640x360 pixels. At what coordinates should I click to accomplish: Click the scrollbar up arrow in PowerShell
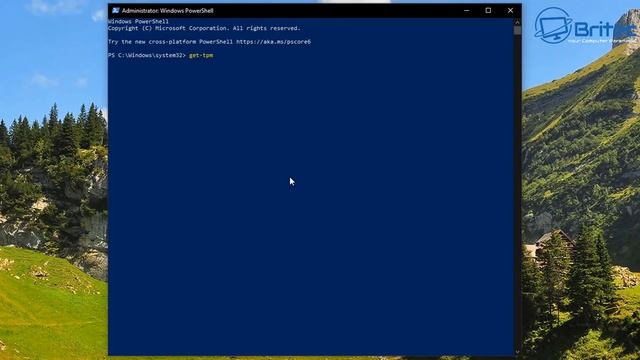518,22
